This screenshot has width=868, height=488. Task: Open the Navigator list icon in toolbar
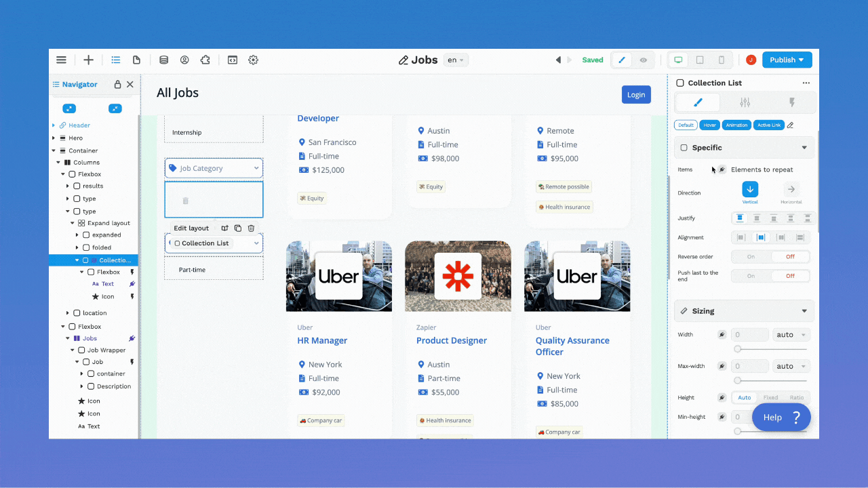[x=116, y=60]
